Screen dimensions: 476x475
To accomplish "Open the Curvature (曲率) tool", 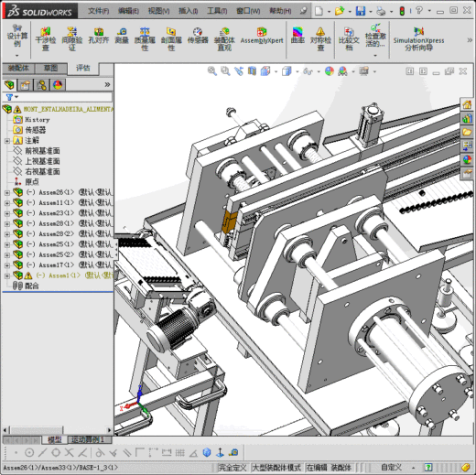I will pyautogui.click(x=297, y=36).
